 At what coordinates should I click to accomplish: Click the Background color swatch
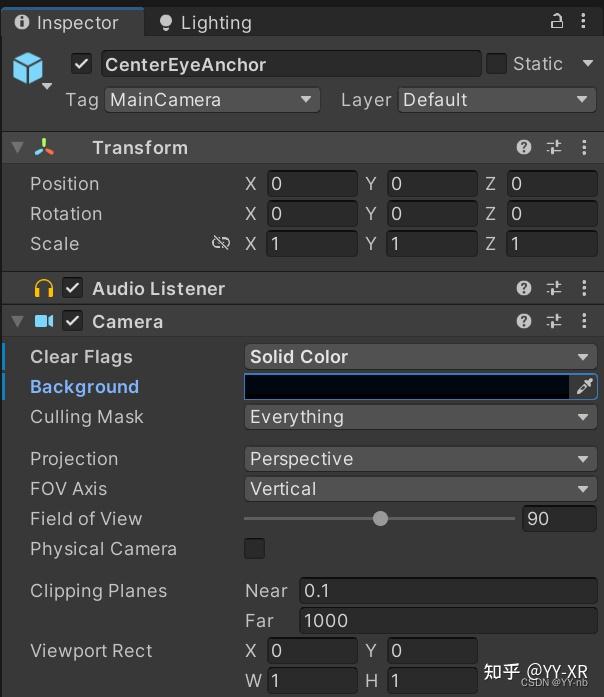pos(406,387)
